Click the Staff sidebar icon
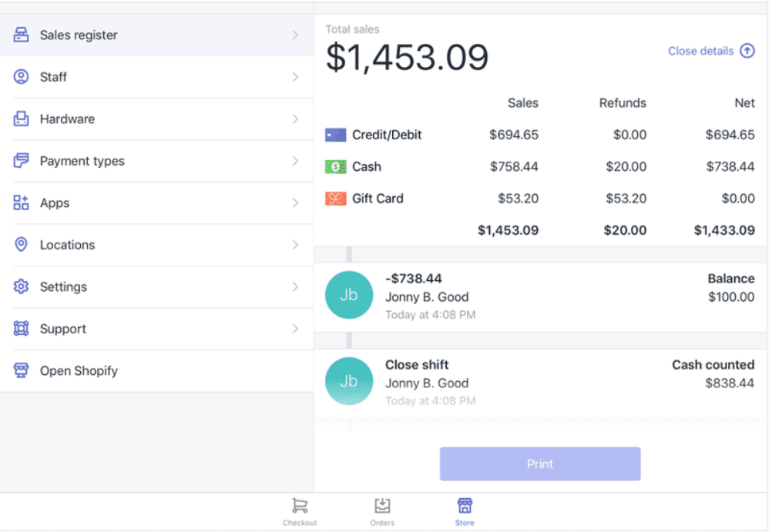This screenshot has width=772, height=532. [x=21, y=77]
